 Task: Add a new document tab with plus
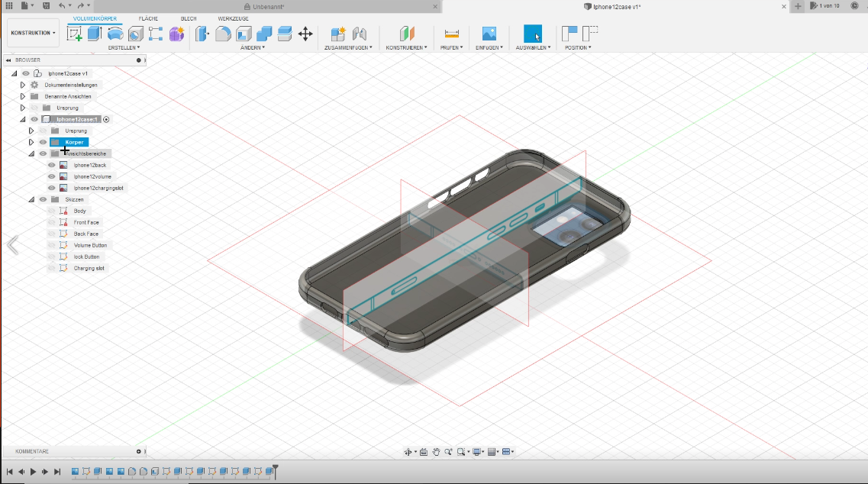click(798, 6)
